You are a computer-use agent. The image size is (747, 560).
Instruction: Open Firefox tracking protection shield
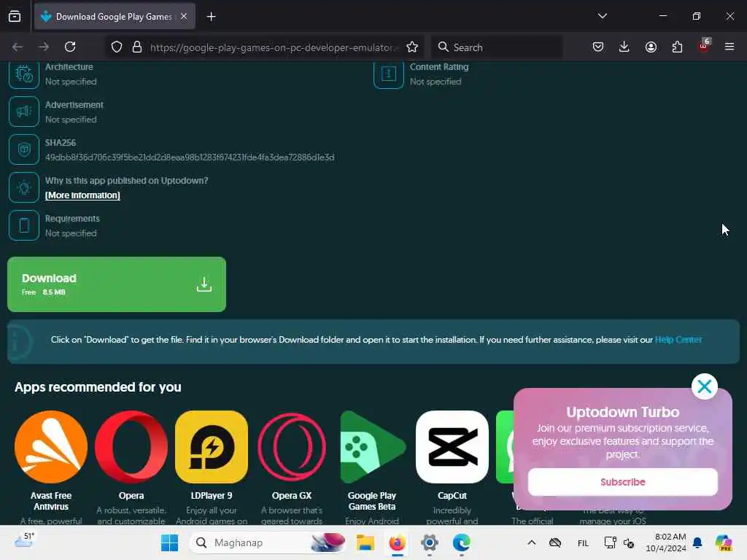tap(117, 47)
